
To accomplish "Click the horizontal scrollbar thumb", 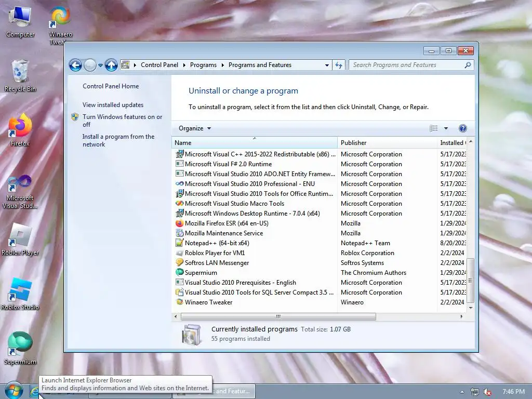I will (278, 316).
